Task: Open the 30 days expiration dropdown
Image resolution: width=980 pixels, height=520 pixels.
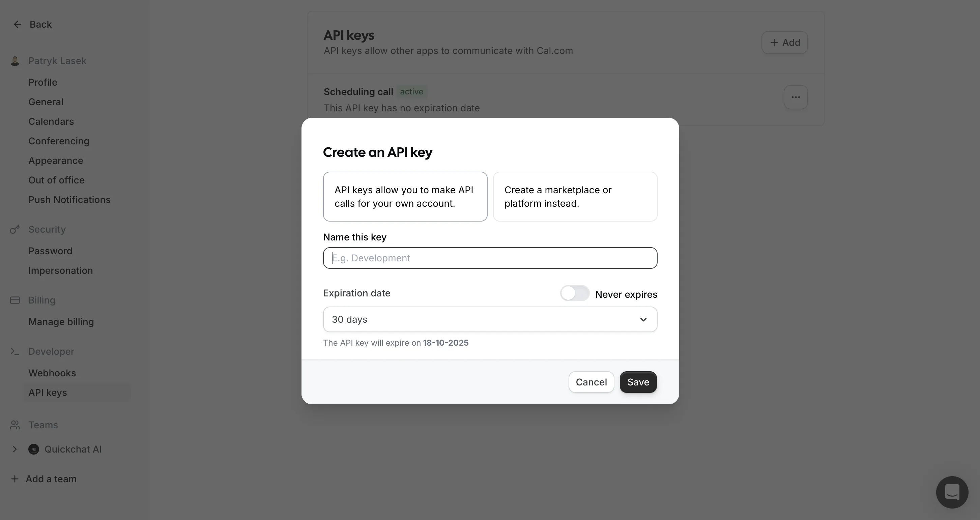Action: (490, 320)
